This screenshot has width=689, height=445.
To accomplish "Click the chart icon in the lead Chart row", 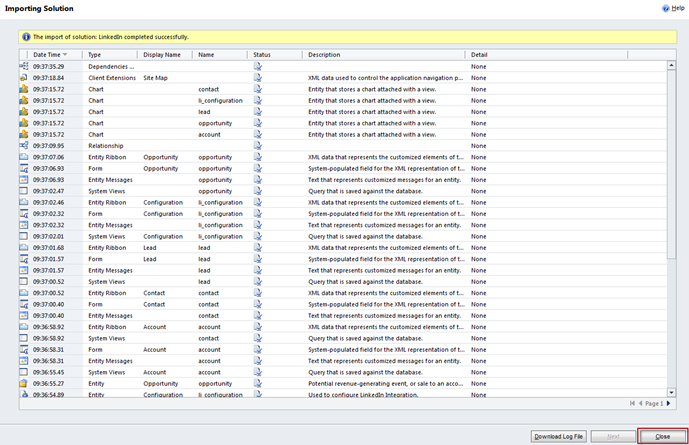I will pos(24,112).
